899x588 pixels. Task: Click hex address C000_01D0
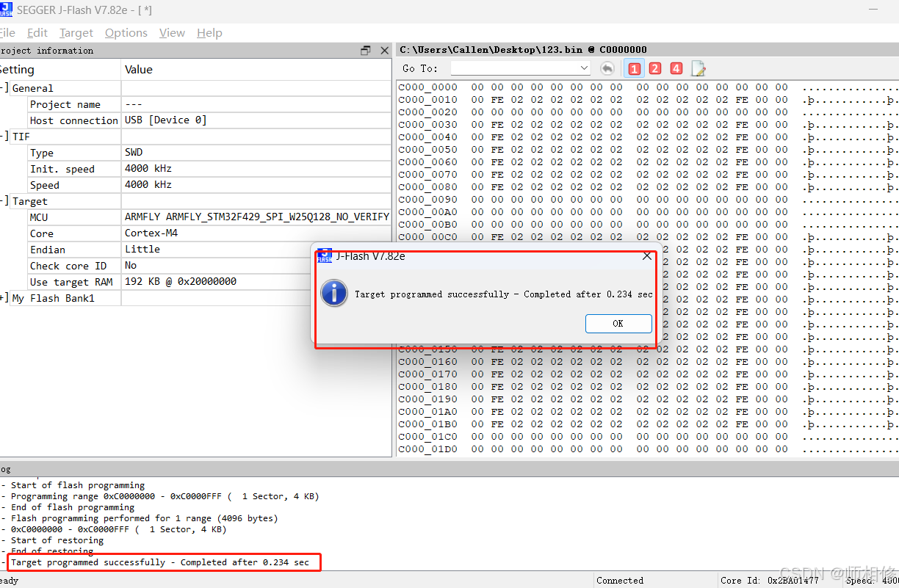click(x=428, y=449)
